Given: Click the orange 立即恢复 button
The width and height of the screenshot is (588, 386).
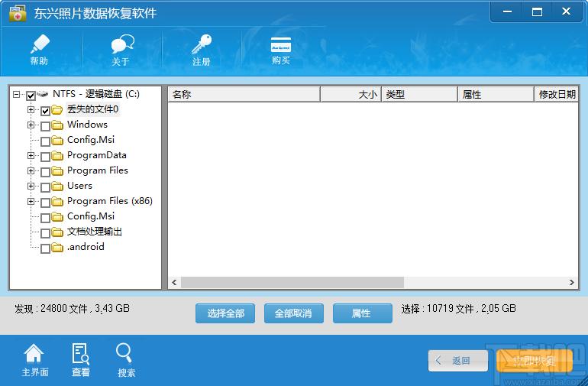Looking at the screenshot, I should tap(535, 361).
